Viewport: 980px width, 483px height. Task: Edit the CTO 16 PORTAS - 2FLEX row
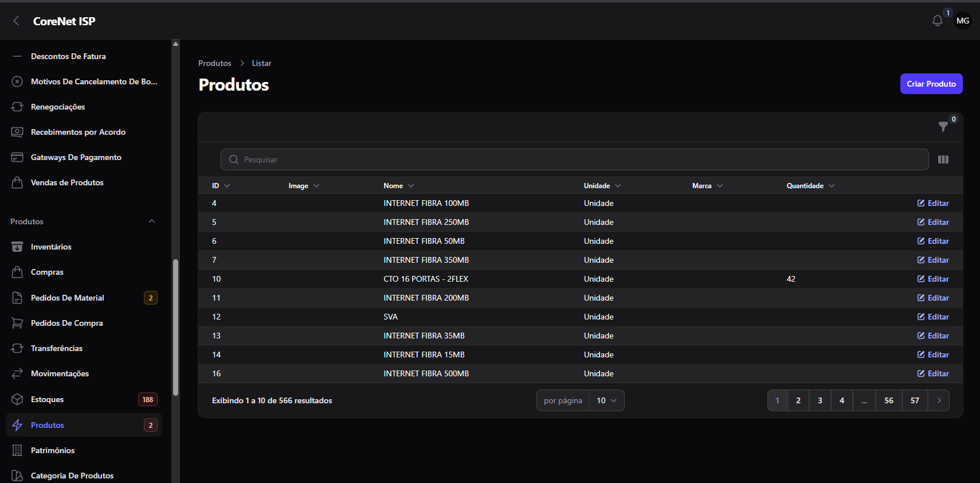click(x=933, y=279)
